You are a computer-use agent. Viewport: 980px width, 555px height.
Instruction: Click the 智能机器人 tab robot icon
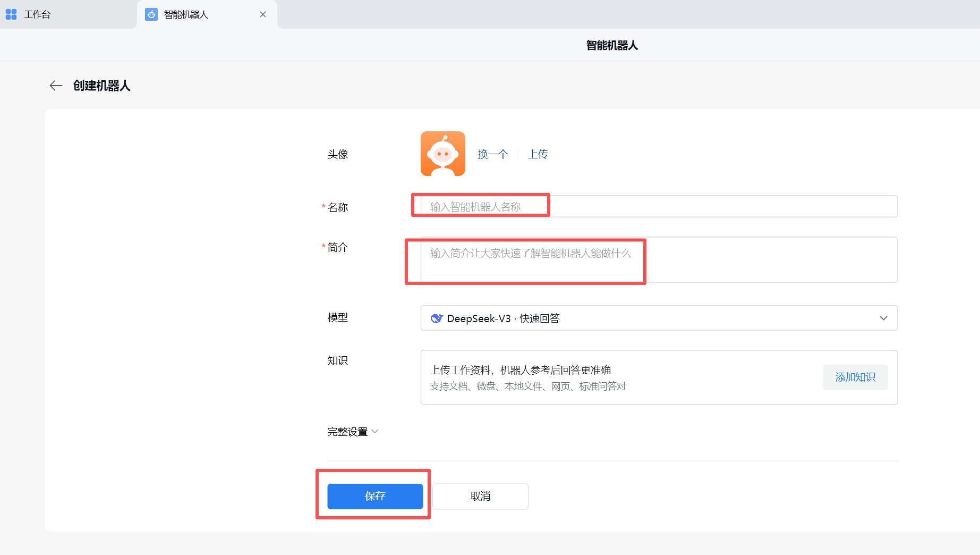(151, 14)
